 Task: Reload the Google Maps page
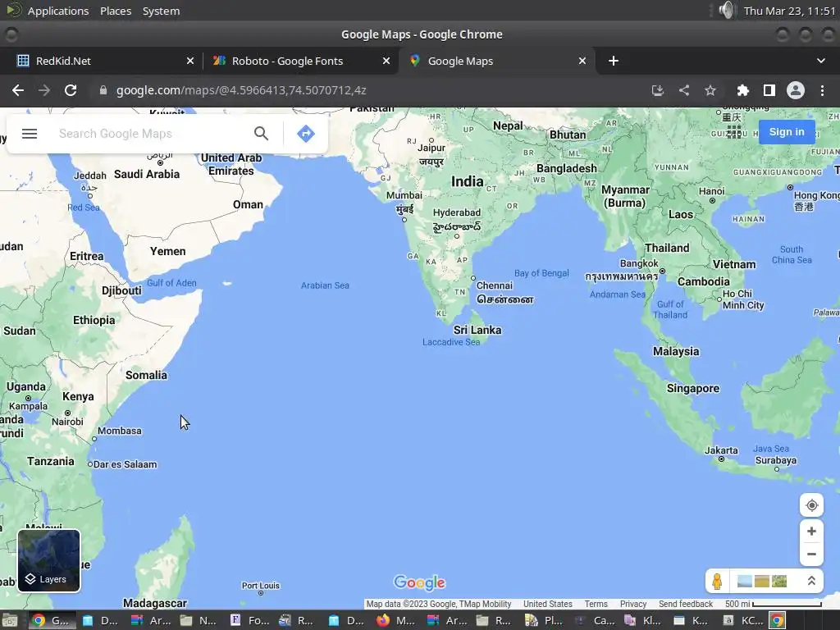coord(71,90)
